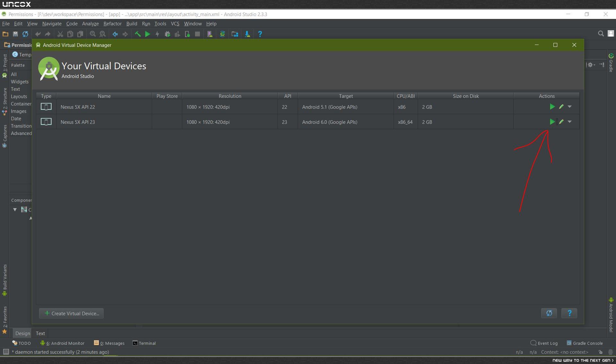Click Create Virtual Device button
The width and height of the screenshot is (616, 364).
(71, 313)
